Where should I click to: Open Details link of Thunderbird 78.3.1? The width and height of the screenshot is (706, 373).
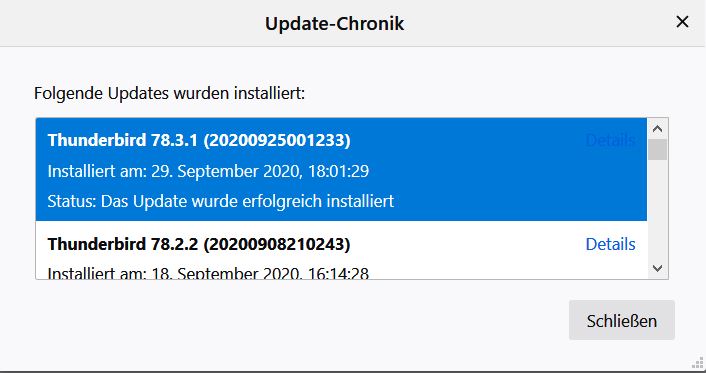[x=610, y=141]
